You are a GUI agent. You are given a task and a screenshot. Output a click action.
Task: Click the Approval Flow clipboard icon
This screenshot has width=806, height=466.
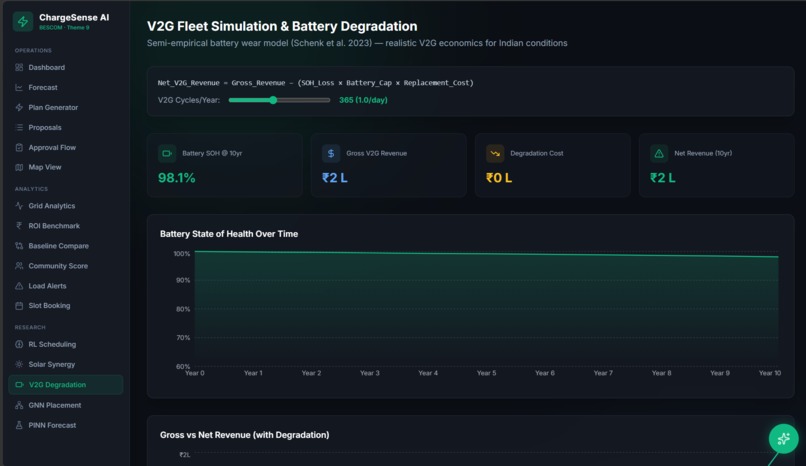[x=19, y=147]
